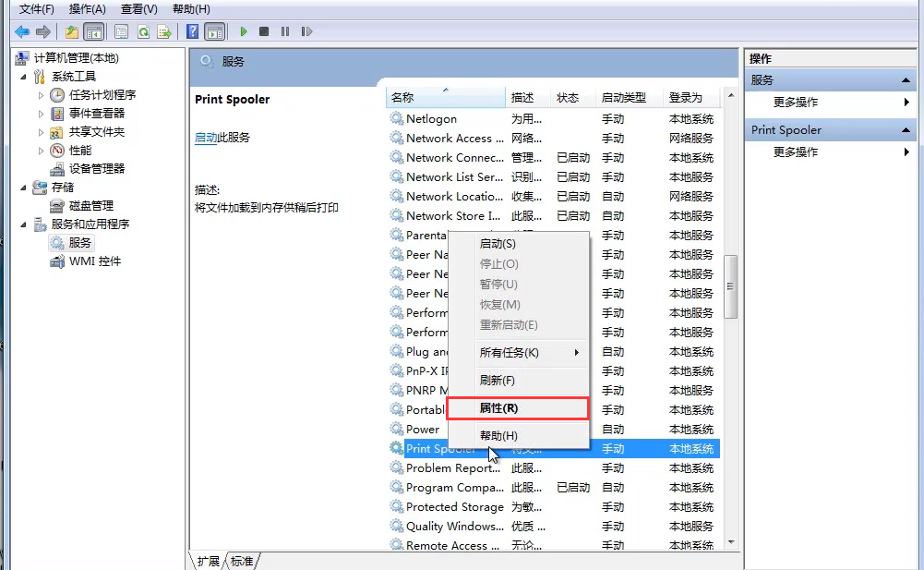Select the Device Manager (设备管理器) icon
924x570 pixels.
[57, 169]
